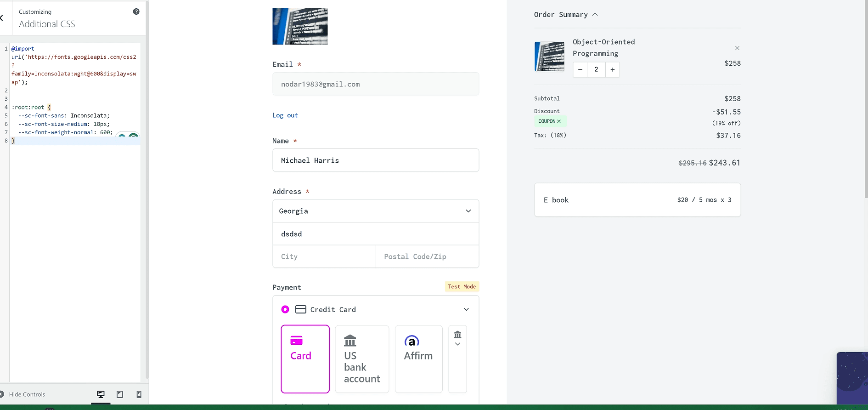The height and width of the screenshot is (410, 868).
Task: Go back using the customizer back arrow
Action: [x=2, y=18]
